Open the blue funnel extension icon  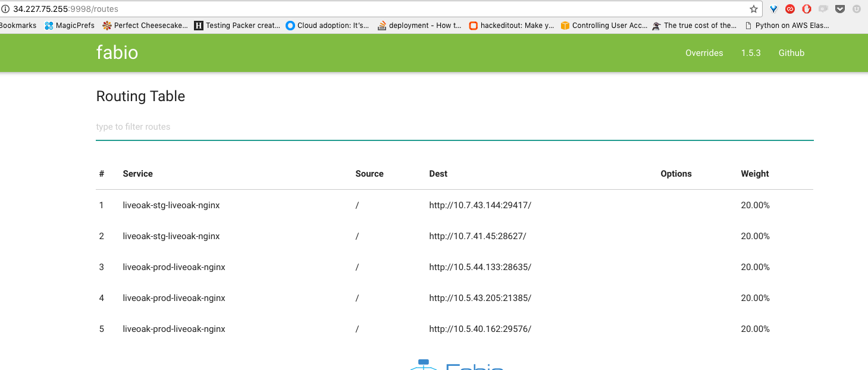tap(773, 9)
